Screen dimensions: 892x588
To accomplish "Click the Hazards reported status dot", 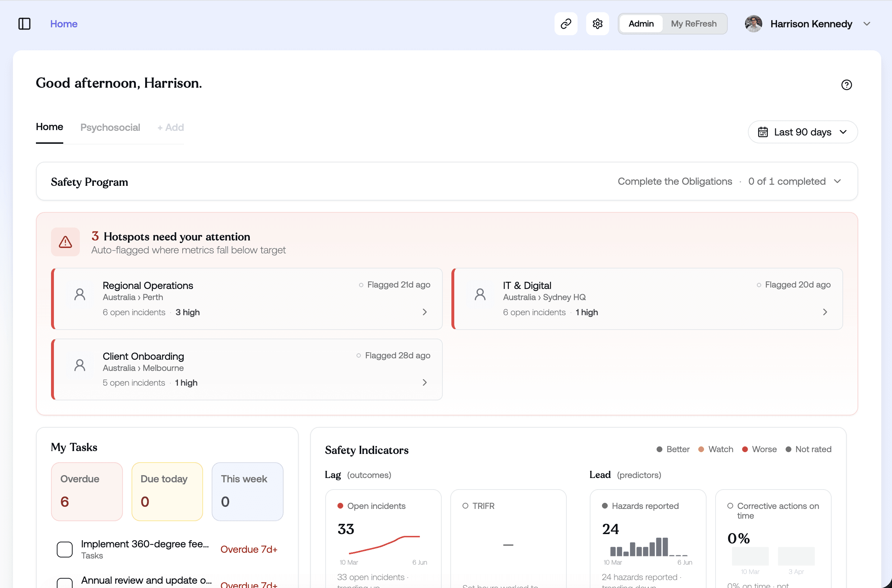I will [604, 506].
